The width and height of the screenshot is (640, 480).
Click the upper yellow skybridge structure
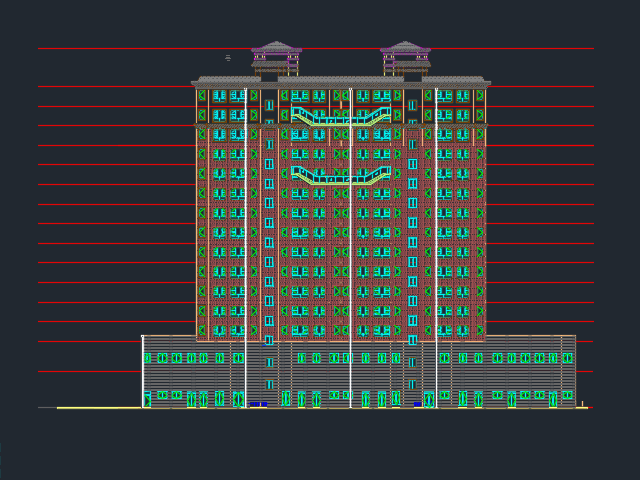pyautogui.click(x=340, y=117)
